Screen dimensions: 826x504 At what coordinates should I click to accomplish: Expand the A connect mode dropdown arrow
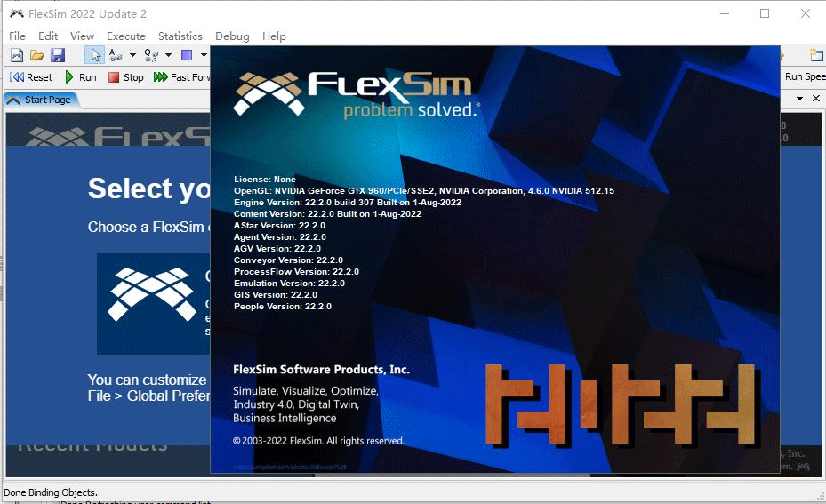[x=132, y=55]
